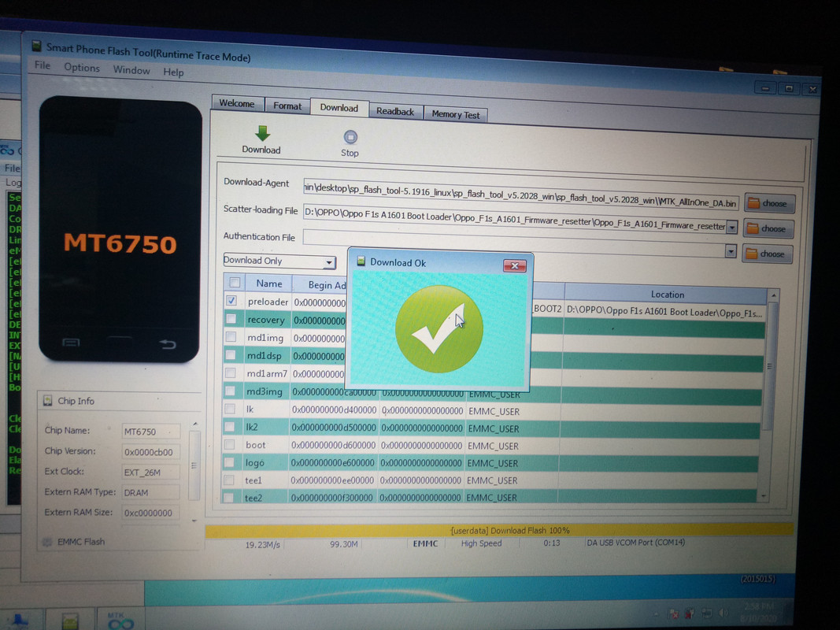Expand the Scatter-loading File dropdown arrow
The height and width of the screenshot is (630, 840).
731,227
